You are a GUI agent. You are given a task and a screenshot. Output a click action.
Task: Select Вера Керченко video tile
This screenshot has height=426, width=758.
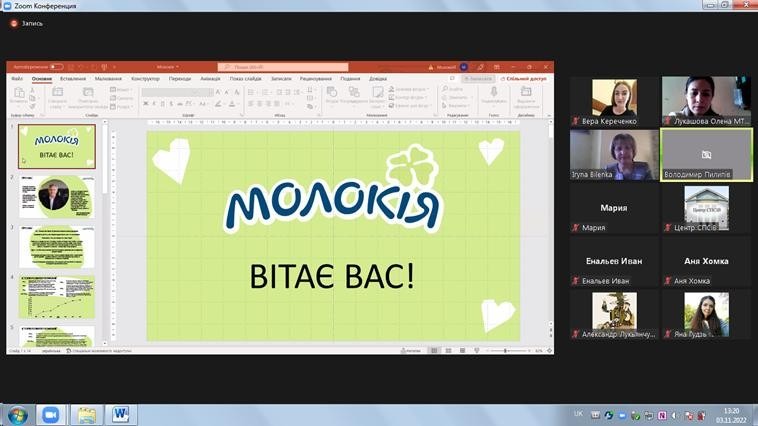coord(614,102)
